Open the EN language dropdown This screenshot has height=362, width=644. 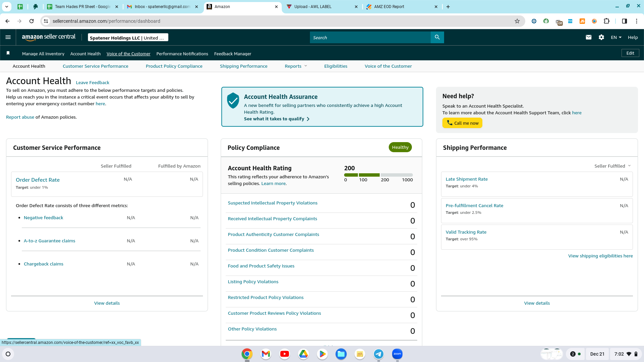(x=616, y=38)
